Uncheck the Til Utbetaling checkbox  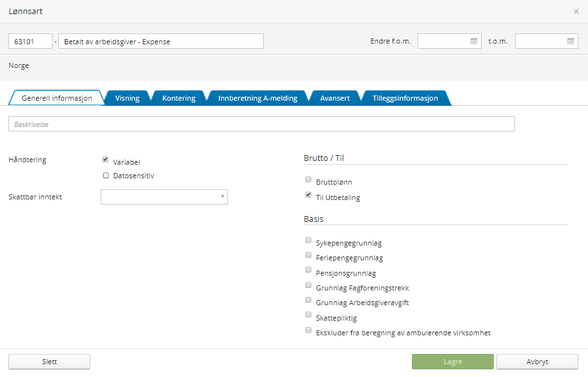pyautogui.click(x=308, y=194)
